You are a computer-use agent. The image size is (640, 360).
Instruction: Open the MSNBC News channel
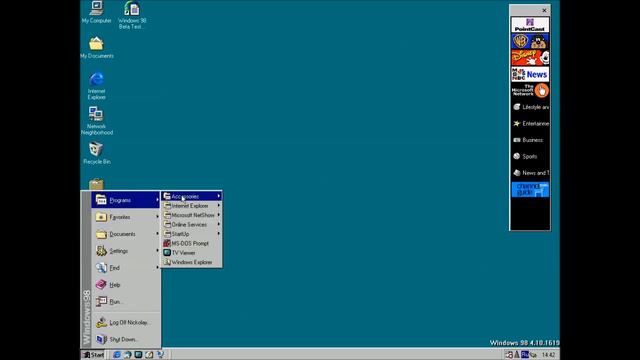pyautogui.click(x=530, y=74)
